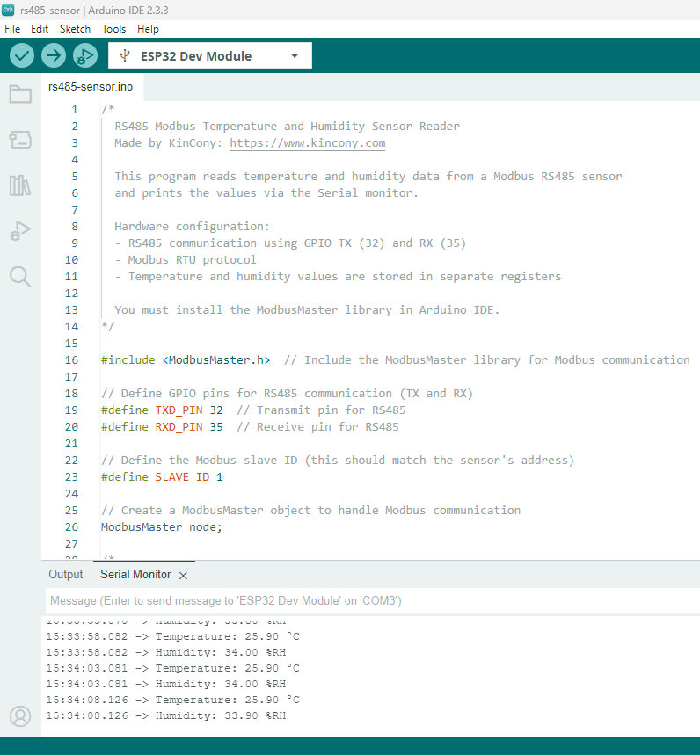Click the serial Message input field
The width and height of the screenshot is (700, 755).
(369, 601)
